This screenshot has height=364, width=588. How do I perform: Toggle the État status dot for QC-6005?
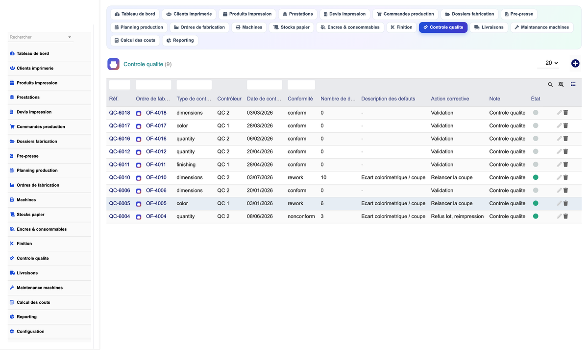536,203
